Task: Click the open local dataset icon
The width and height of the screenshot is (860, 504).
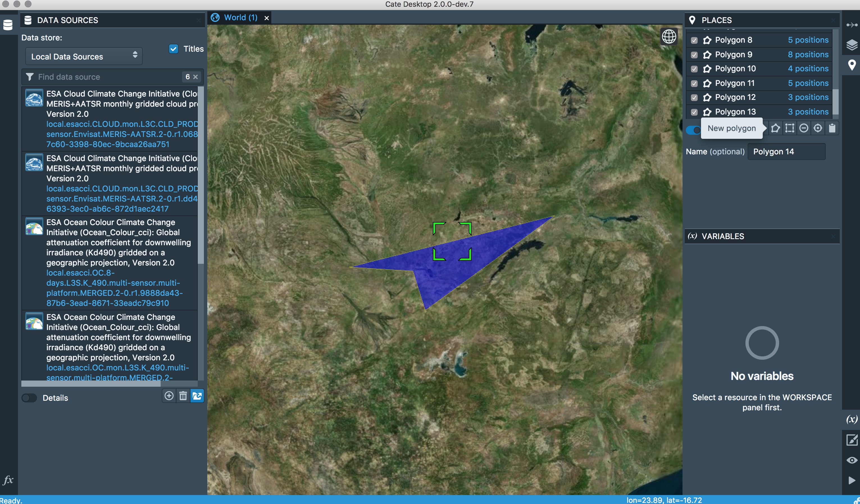Action: pos(197,396)
